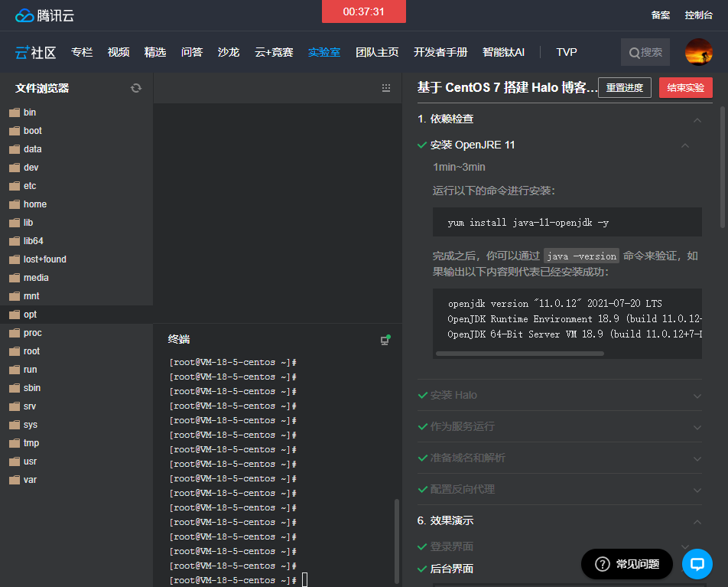The image size is (728, 587).
Task: Click the yum install command block
Action: [x=567, y=222]
